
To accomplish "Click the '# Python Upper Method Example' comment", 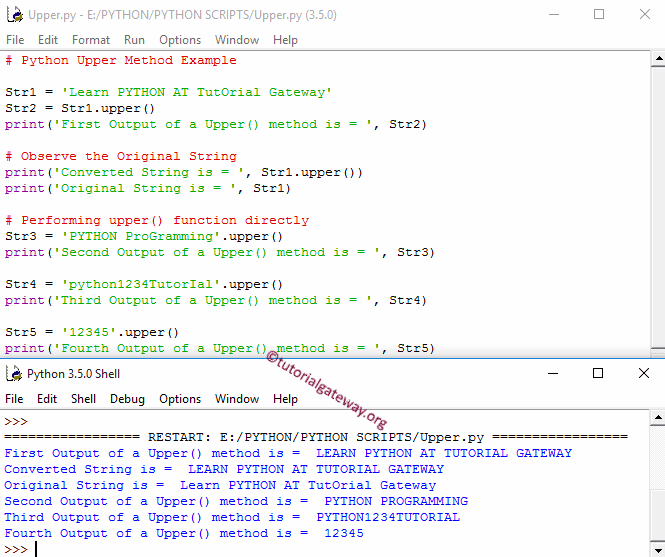I will pos(121,60).
